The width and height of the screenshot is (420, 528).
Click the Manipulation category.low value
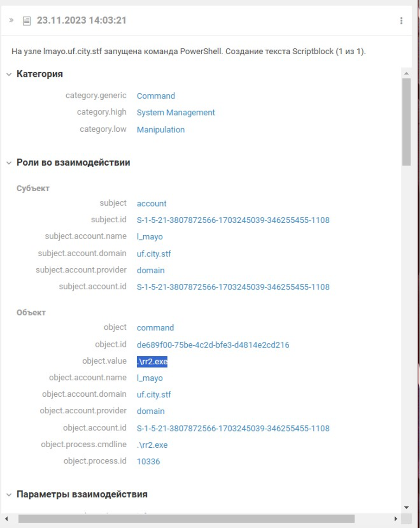[x=160, y=130]
